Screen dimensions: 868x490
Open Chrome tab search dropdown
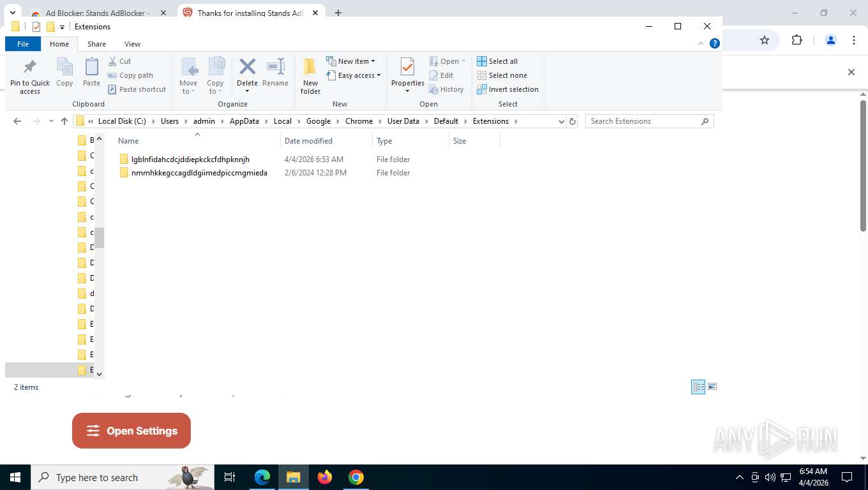click(12, 13)
